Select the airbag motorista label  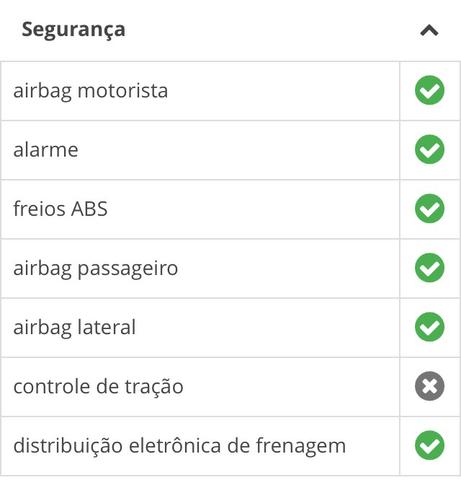(90, 91)
